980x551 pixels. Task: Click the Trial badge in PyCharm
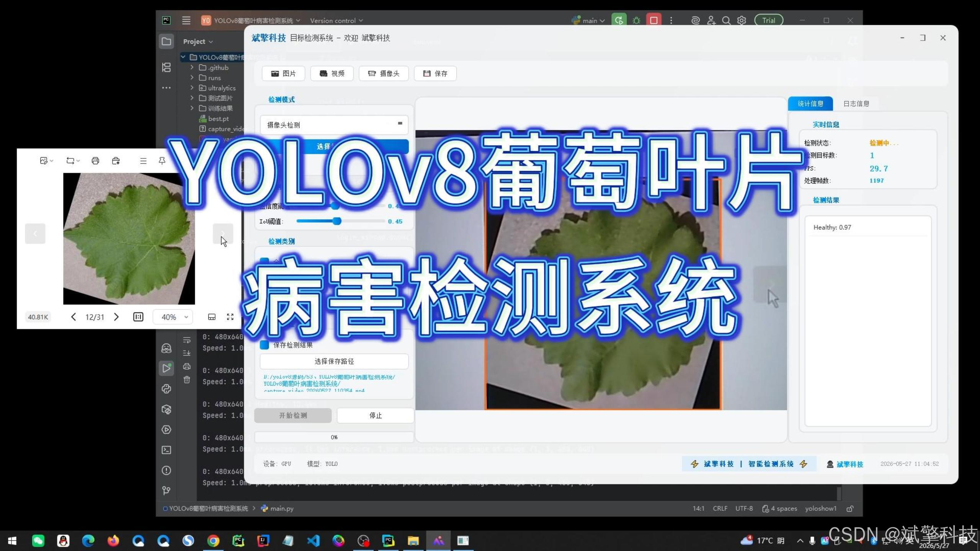coord(768,20)
